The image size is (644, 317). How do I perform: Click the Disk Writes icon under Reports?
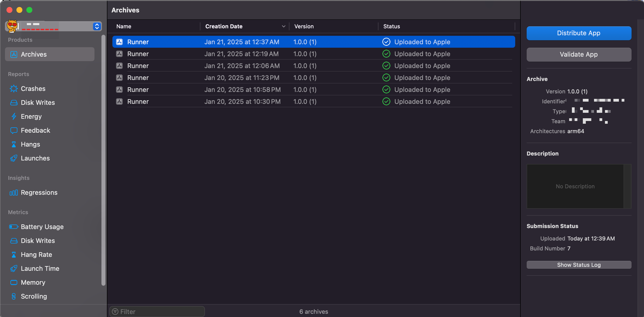[x=14, y=103]
